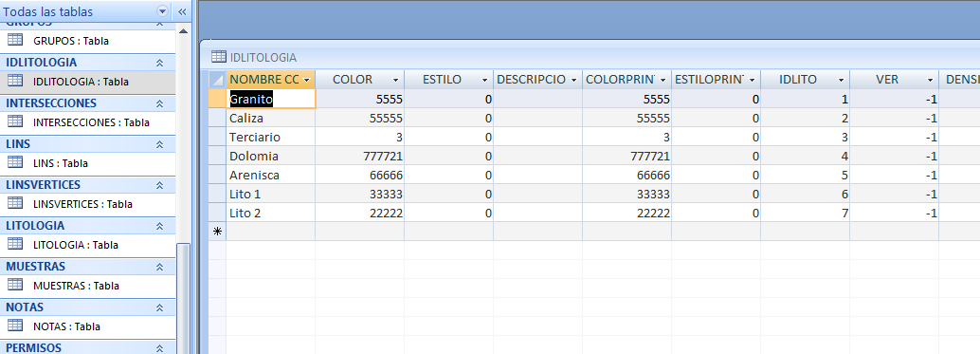The height and width of the screenshot is (354, 980).
Task: Click the select-all corner of the datasheet
Action: coord(217,80)
